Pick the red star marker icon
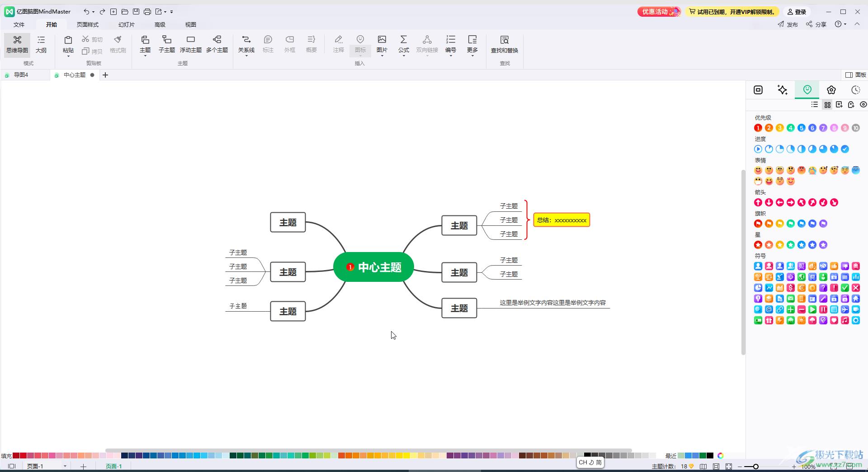 pyautogui.click(x=758, y=245)
